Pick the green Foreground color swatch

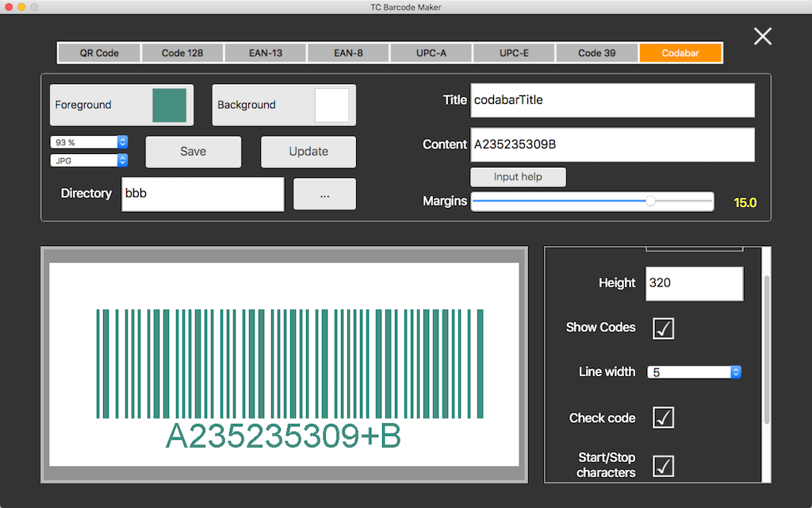coord(170,106)
